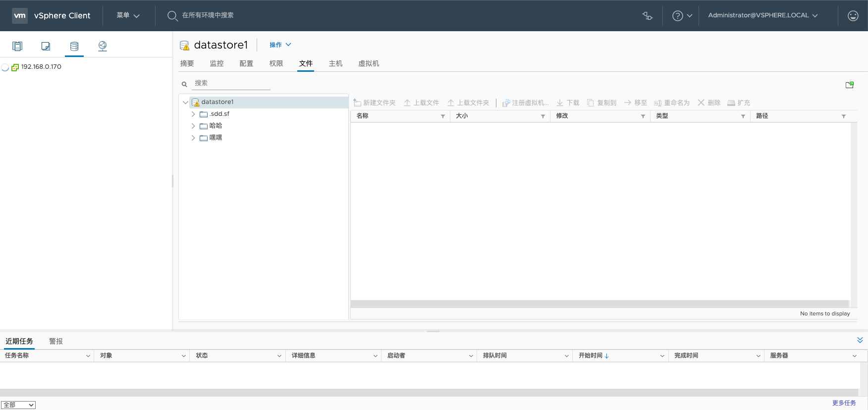Switch to the VMs and Templates view icon
Screen dimensions: 868x410
point(46,46)
